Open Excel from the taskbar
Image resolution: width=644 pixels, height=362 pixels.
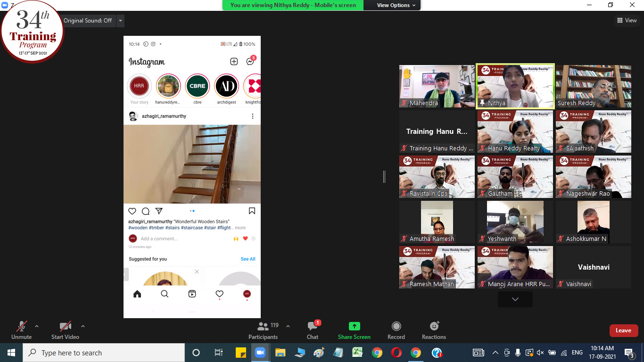click(357, 353)
